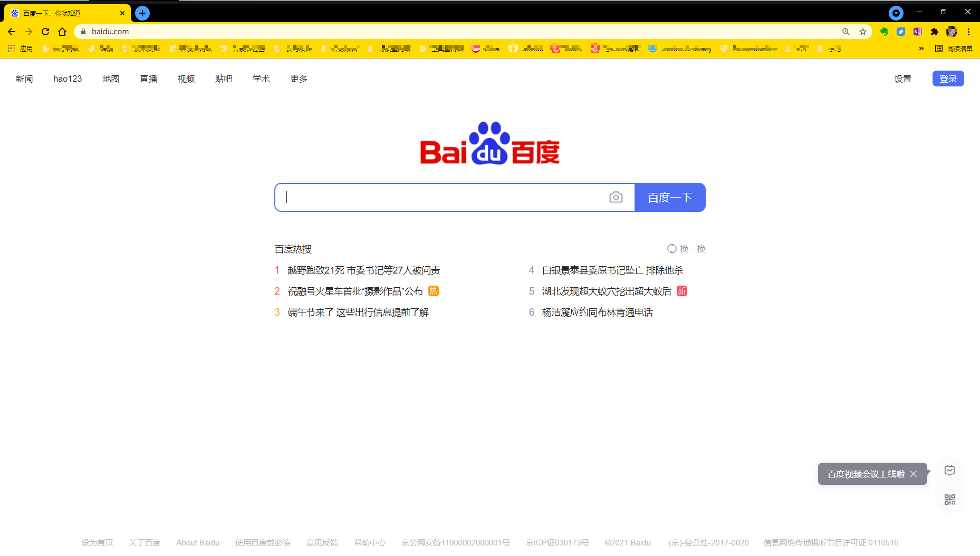Click the 新 badge beside 湖北 entry
This screenshot has width=980, height=556.
(682, 291)
